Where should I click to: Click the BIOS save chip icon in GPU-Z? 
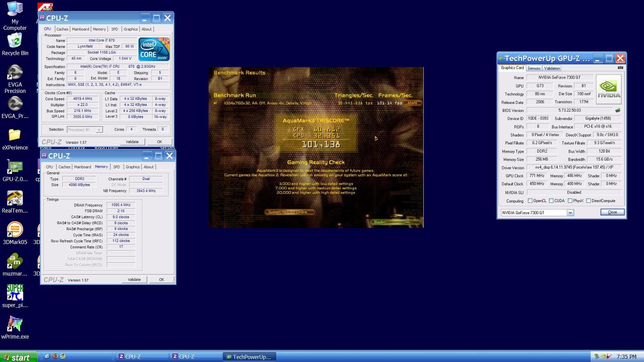point(618,110)
